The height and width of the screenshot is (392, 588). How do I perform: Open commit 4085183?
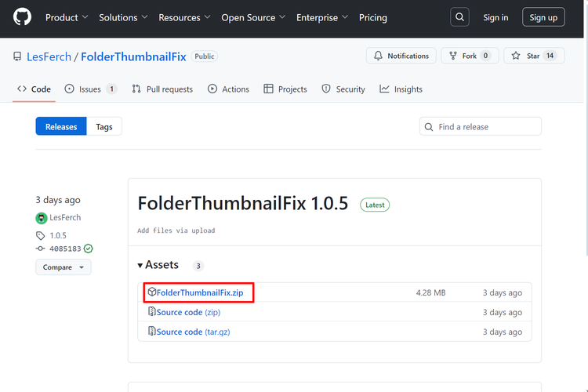tap(65, 249)
